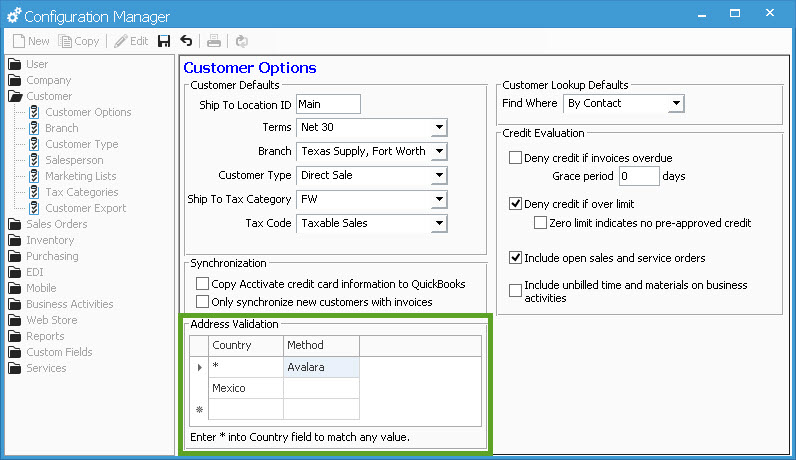Image resolution: width=796 pixels, height=460 pixels.
Task: Open the Customer Type dropdown
Action: pos(440,175)
